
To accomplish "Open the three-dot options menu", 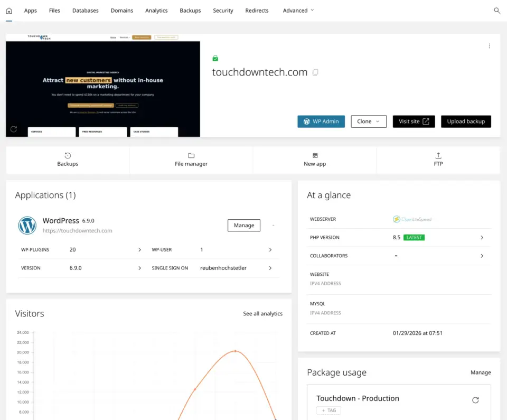I will point(490,45).
